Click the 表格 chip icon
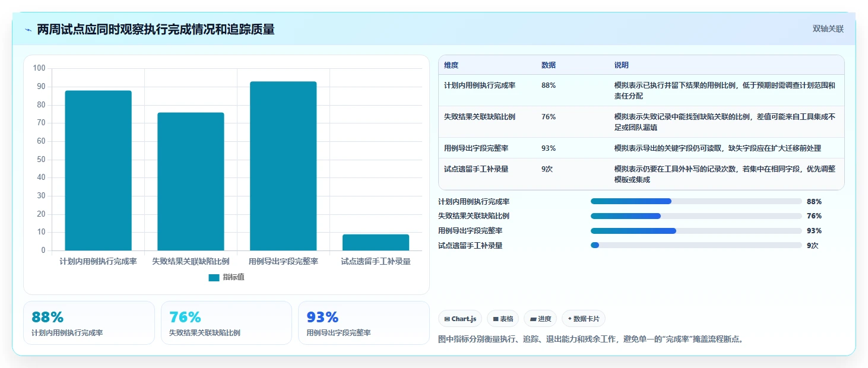 496,319
